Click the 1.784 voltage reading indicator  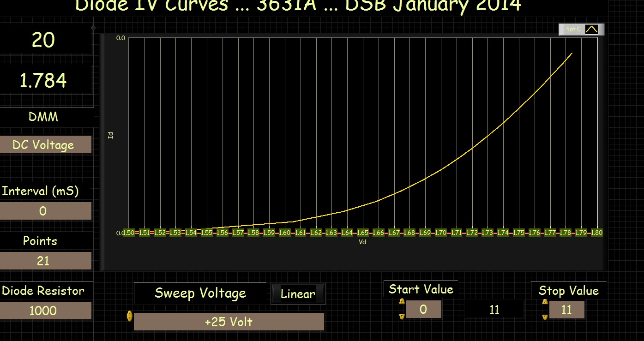tap(43, 81)
